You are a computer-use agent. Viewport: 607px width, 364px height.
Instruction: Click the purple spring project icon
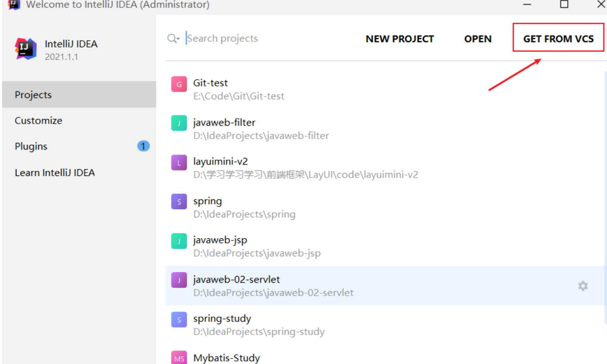pyautogui.click(x=179, y=201)
